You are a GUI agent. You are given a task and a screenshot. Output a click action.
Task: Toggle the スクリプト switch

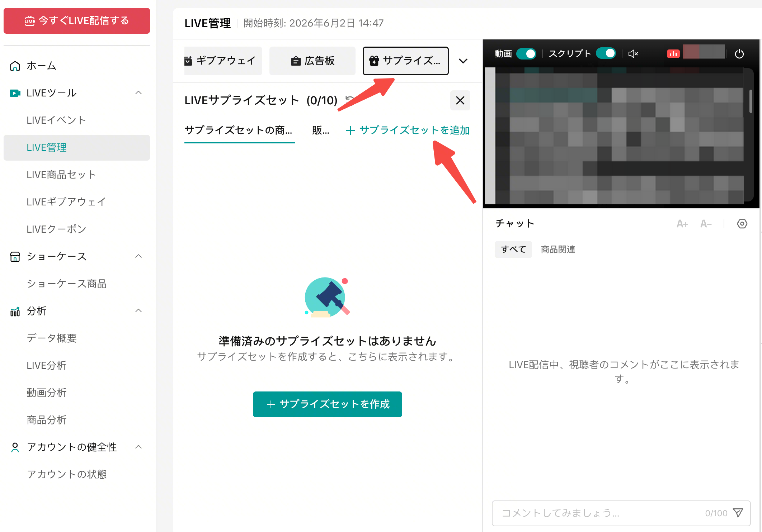point(606,53)
